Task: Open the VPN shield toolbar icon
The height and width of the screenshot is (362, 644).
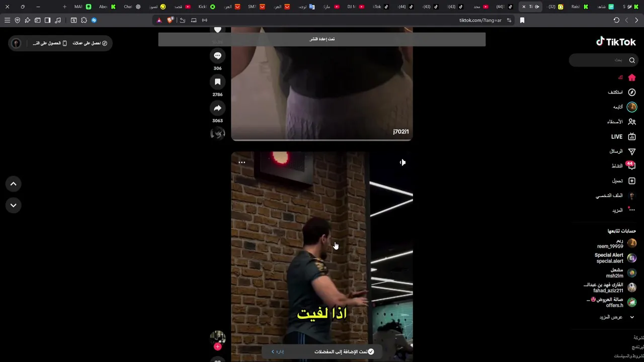Action: (x=17, y=20)
